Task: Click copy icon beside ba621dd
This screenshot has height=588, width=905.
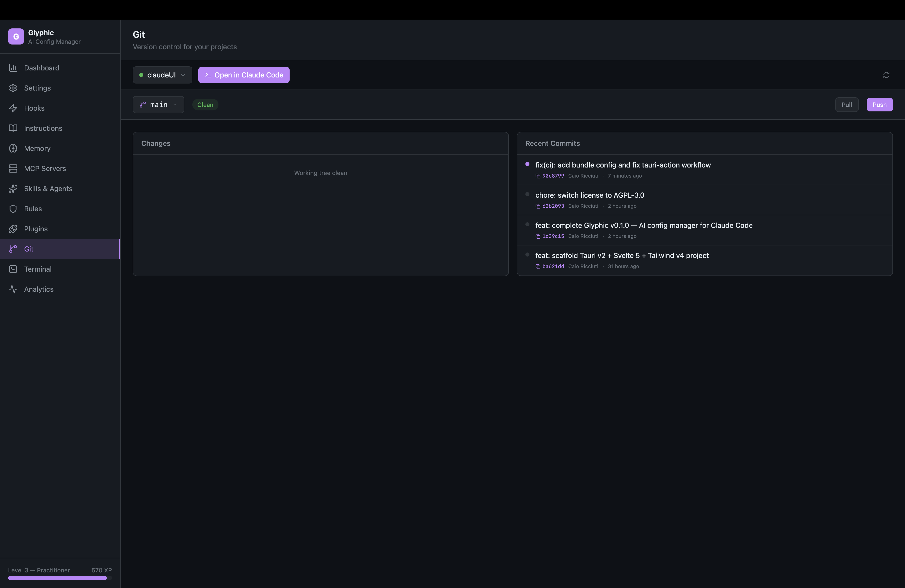Action: click(x=538, y=267)
